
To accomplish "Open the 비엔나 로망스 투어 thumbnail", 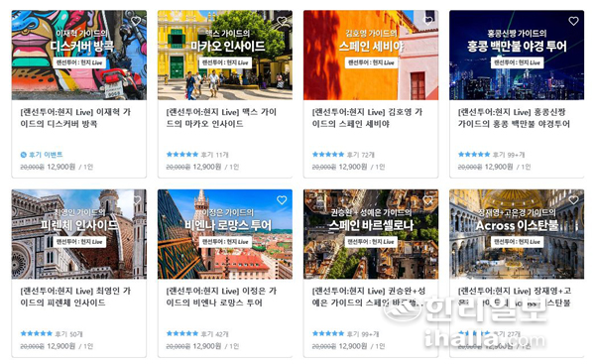I will point(225,234).
